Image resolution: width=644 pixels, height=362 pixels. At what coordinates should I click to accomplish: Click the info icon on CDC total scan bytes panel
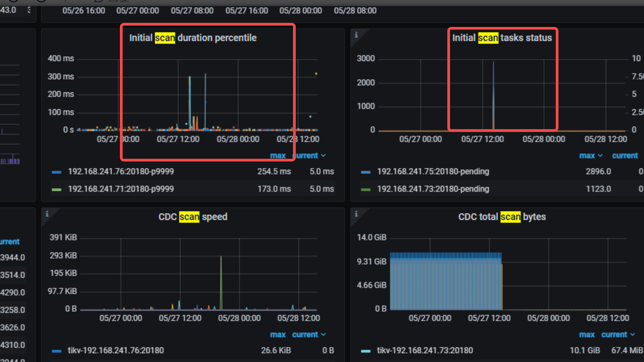356,214
